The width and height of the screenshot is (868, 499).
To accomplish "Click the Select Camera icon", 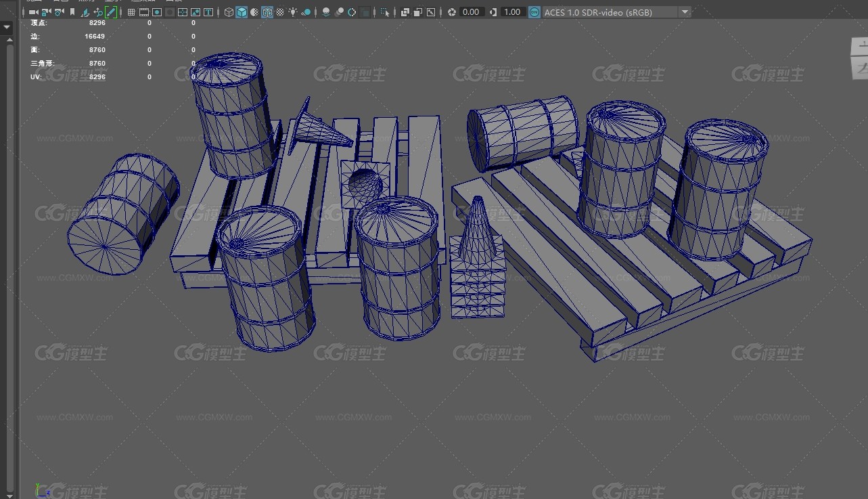I will pos(33,12).
